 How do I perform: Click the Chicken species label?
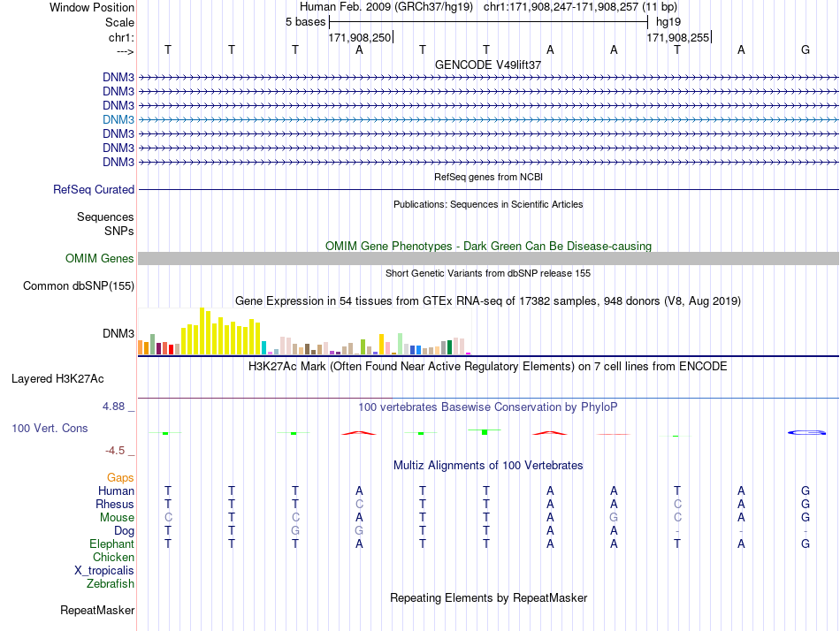113,558
